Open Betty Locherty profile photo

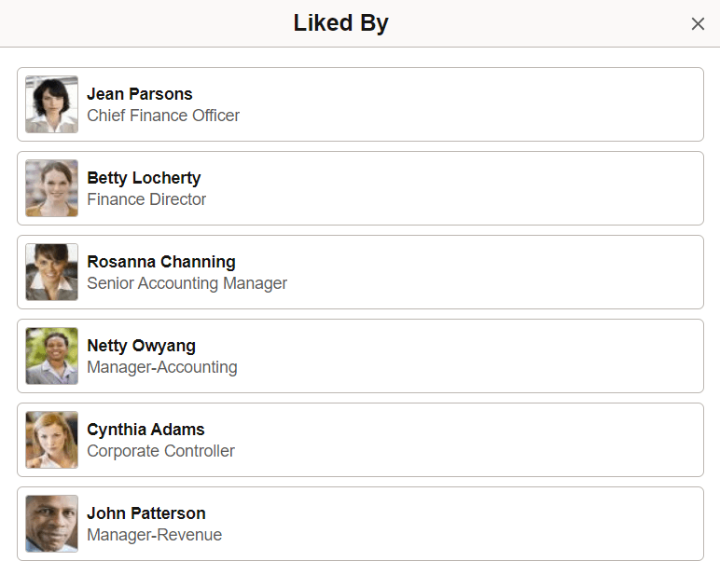[52, 188]
